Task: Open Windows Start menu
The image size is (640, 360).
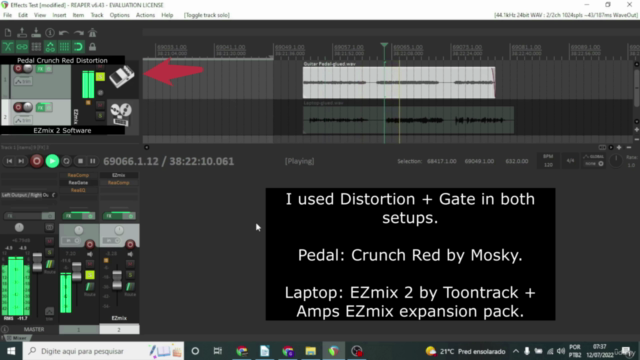Action: tap(11, 351)
